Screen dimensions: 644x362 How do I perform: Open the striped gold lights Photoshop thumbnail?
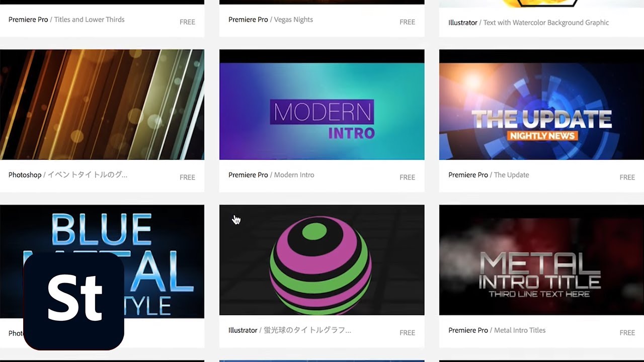102,105
